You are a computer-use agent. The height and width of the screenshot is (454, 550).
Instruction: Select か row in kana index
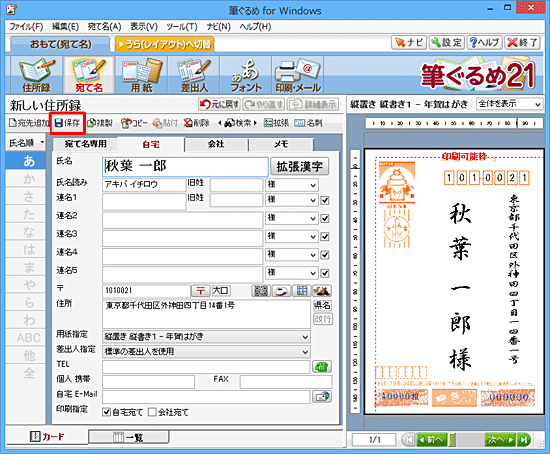[x=26, y=179]
